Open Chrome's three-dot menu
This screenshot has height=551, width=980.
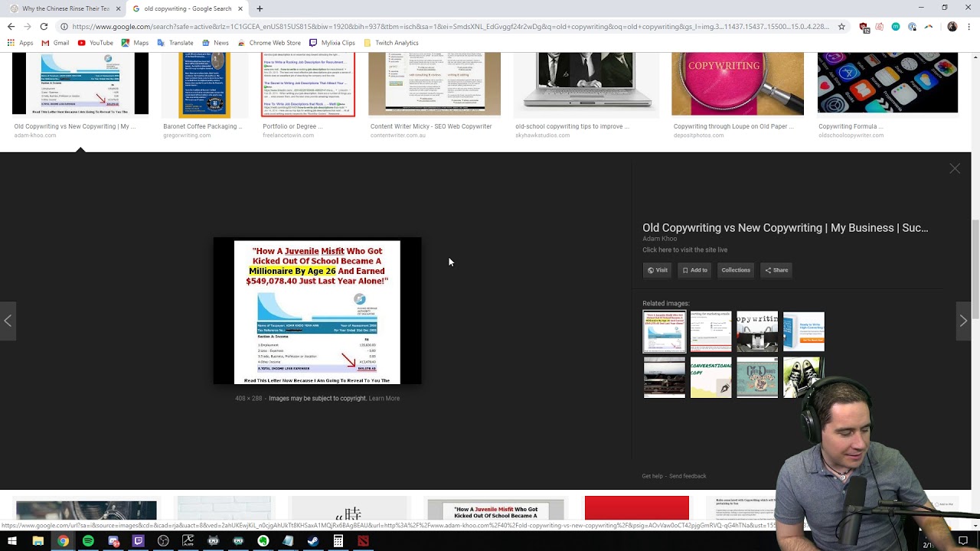[968, 27]
